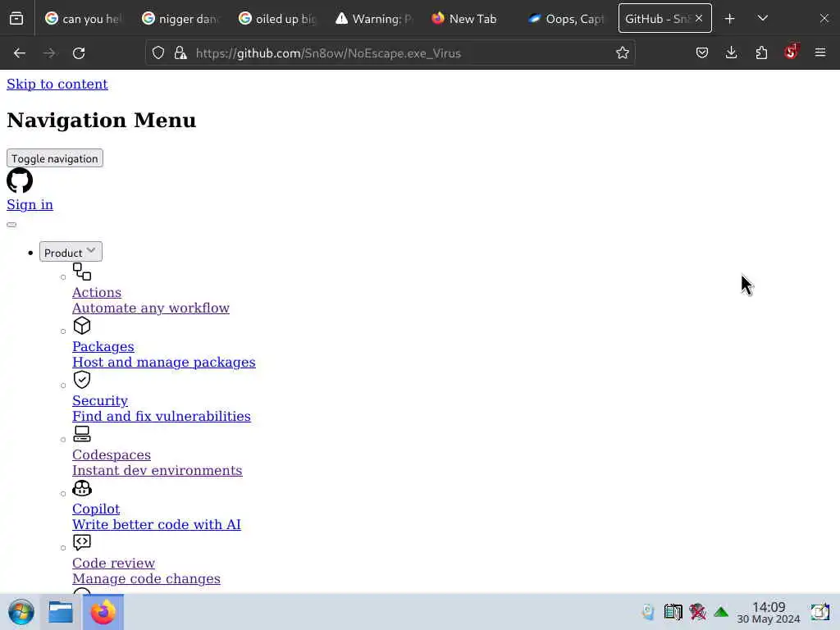Click the Code review speech-bubble icon

[82, 542]
